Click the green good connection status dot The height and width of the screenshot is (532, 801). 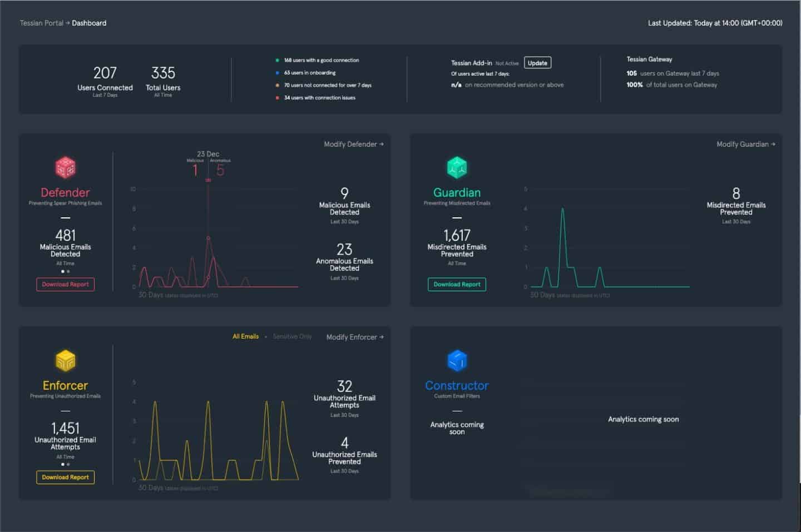point(277,60)
